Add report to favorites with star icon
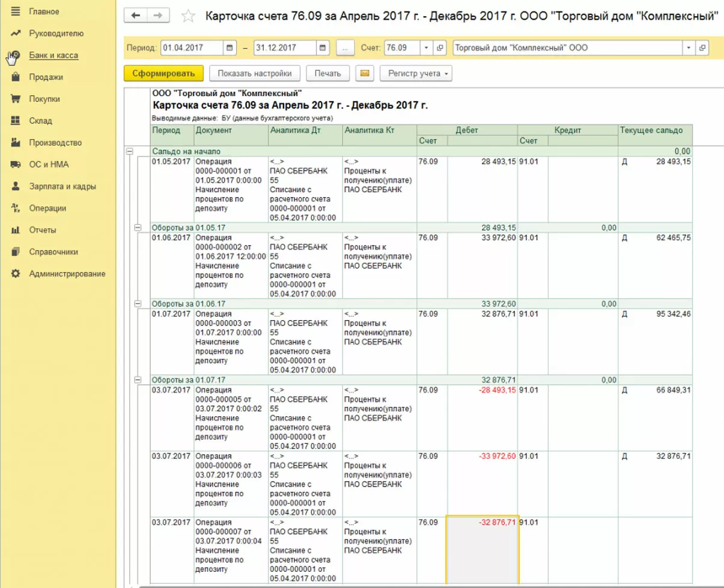This screenshot has height=588, width=724. click(188, 17)
